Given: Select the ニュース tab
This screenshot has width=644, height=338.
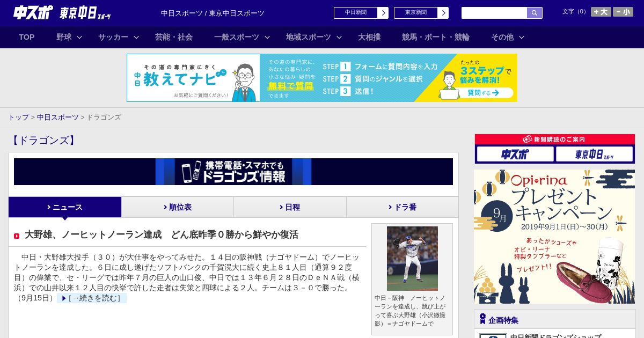Looking at the screenshot, I should [65, 207].
